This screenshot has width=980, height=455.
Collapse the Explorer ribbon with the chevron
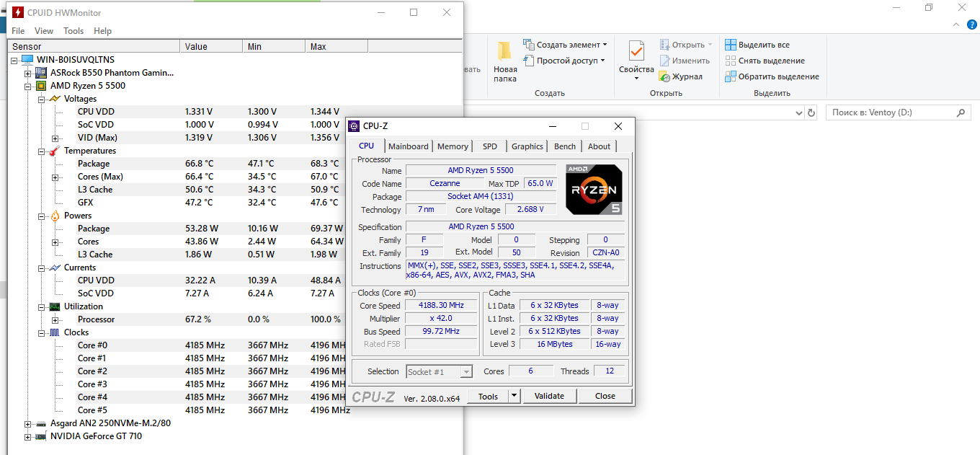[955, 23]
